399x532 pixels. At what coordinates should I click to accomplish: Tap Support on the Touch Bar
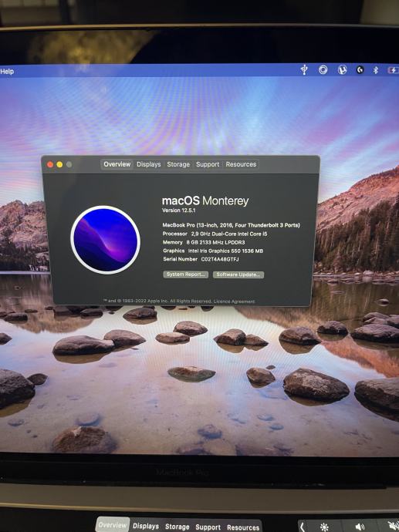pos(208,527)
